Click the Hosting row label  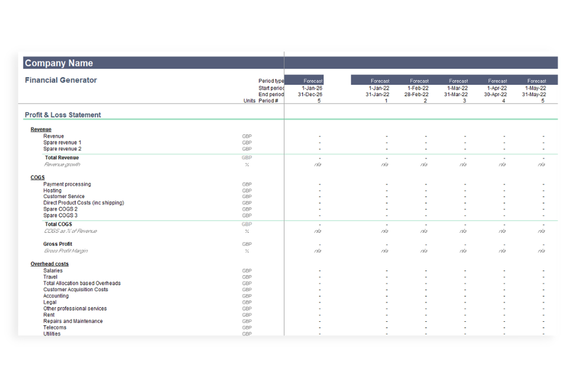click(x=52, y=190)
